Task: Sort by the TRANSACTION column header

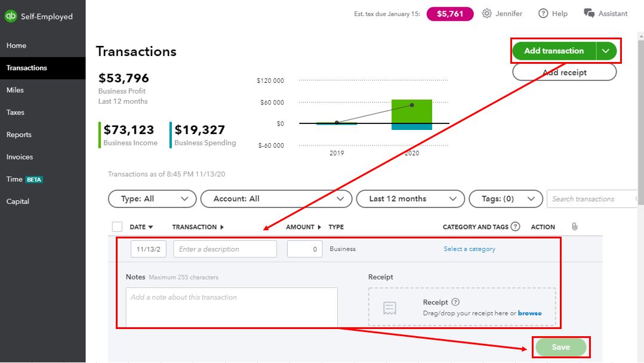Action: pyautogui.click(x=198, y=227)
